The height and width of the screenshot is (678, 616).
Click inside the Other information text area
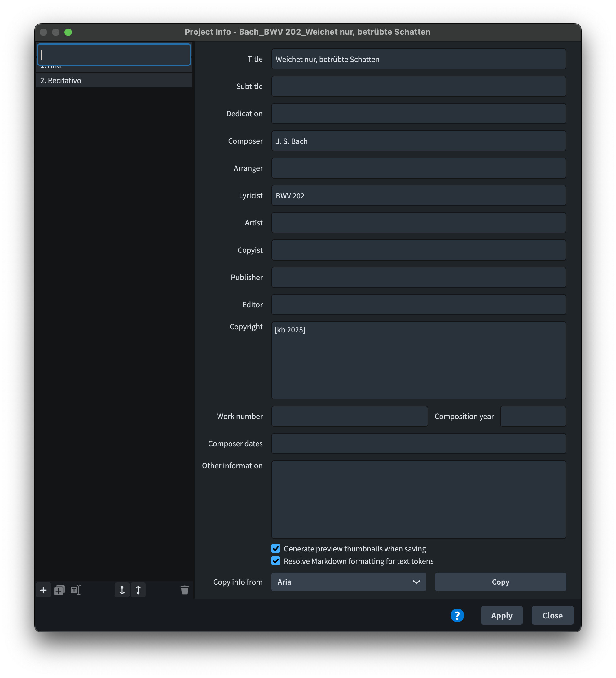[418, 499]
